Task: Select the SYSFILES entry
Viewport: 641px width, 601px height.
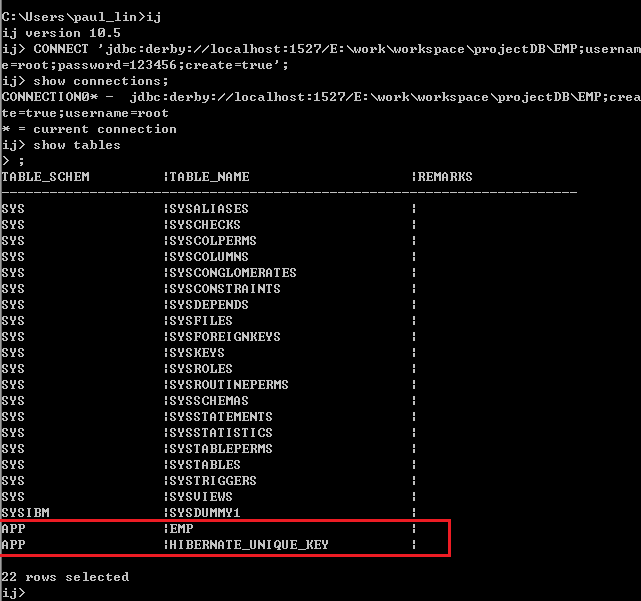Action: click(201, 321)
